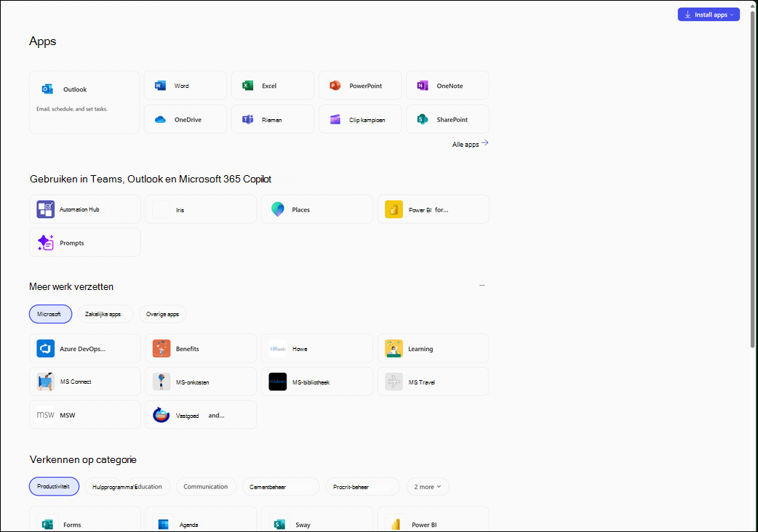Click the Automation Hub icon
The height and width of the screenshot is (532, 758).
pyautogui.click(x=45, y=209)
